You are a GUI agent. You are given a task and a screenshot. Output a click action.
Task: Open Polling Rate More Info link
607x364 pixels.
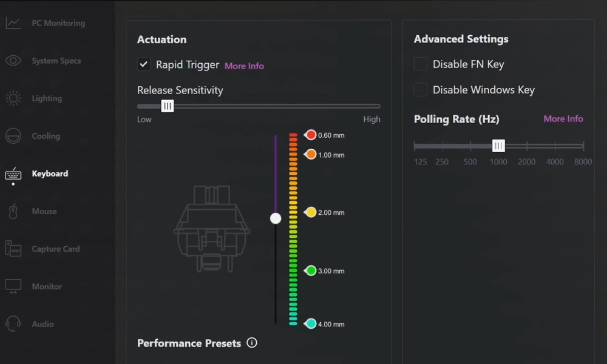563,119
